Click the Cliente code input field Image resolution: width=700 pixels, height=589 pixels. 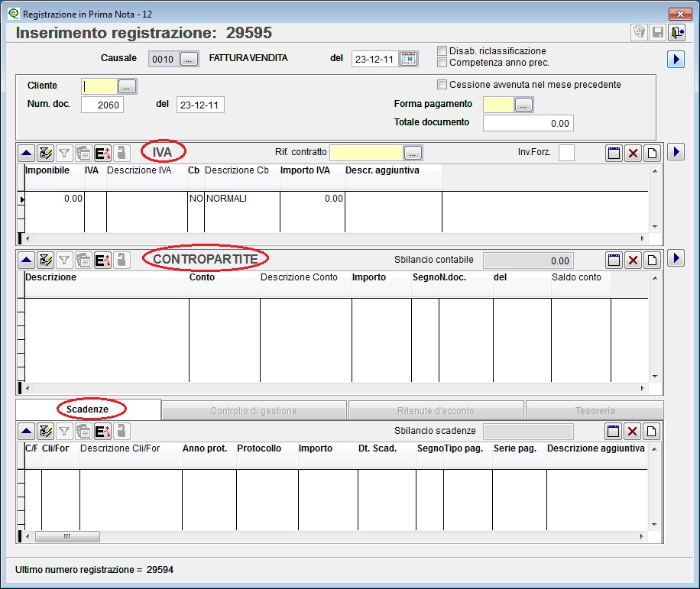(99, 86)
